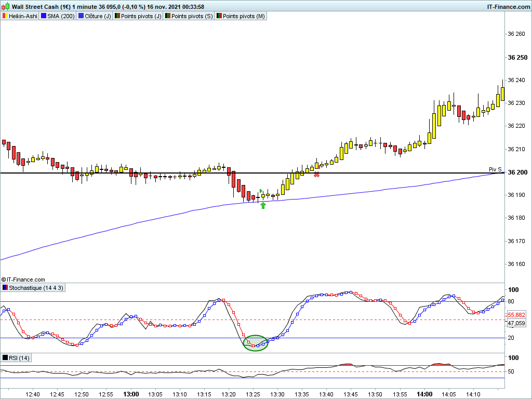Click the 14:10 time axis label

(x=473, y=394)
